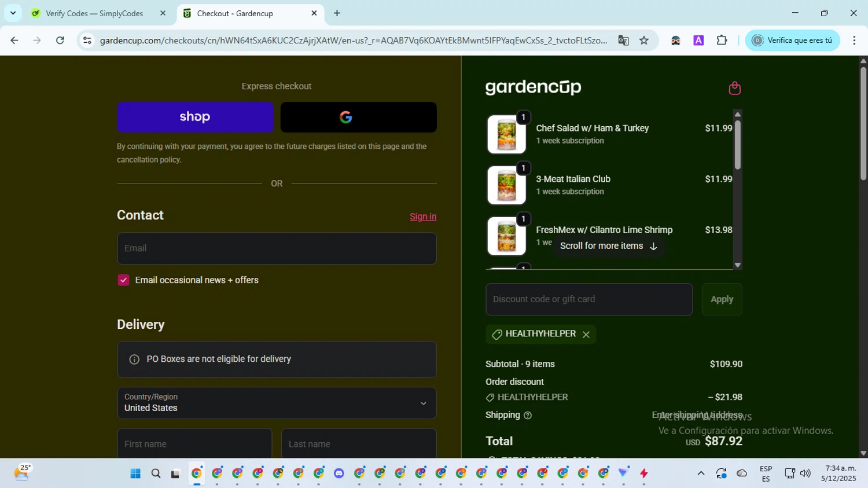Open the Country/Region dropdown
The height and width of the screenshot is (488, 868).
277,403
